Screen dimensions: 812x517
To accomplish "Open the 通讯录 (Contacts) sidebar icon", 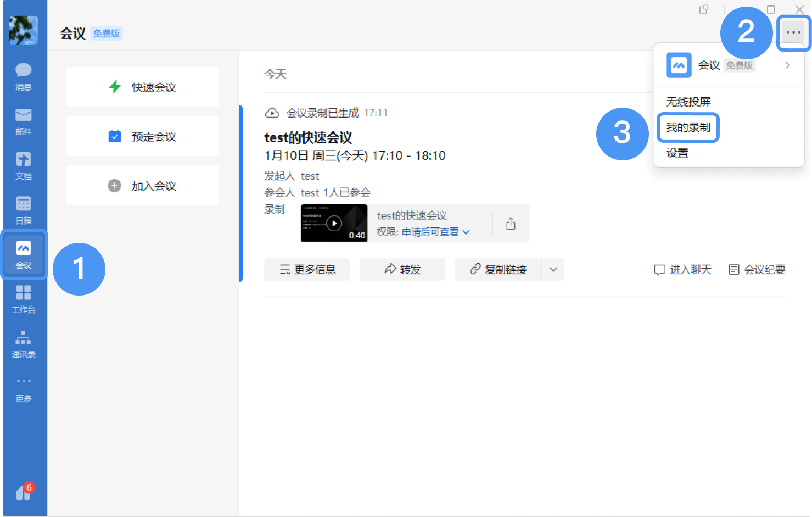I will tap(24, 343).
